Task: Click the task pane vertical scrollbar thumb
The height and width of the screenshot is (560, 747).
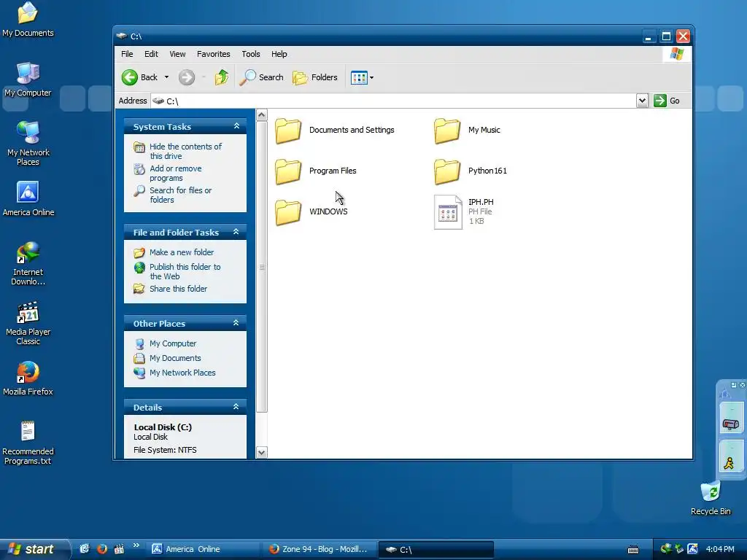Action: click(x=262, y=267)
